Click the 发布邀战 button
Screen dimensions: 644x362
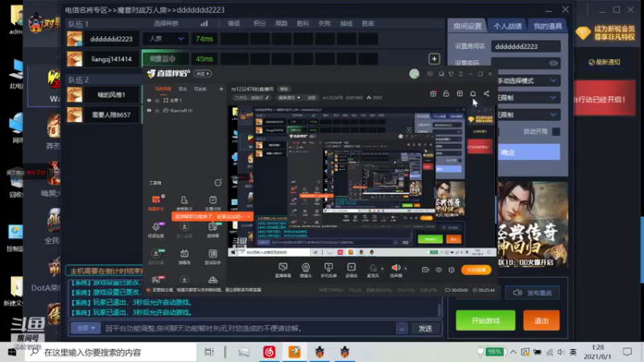[x=532, y=293]
